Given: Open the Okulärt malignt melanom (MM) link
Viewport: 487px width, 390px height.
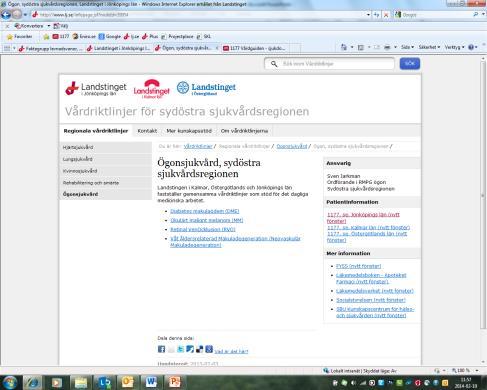Looking at the screenshot, I should point(207,220).
